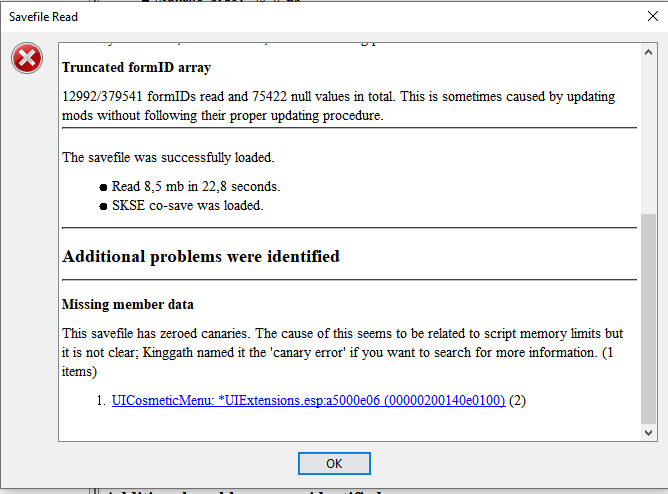Viewport: 668px width, 494px height.
Task: Click the scrollbar down arrow
Action: click(648, 433)
